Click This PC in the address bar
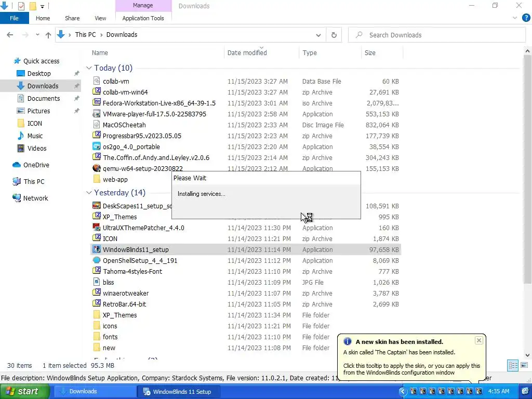 (x=85, y=35)
